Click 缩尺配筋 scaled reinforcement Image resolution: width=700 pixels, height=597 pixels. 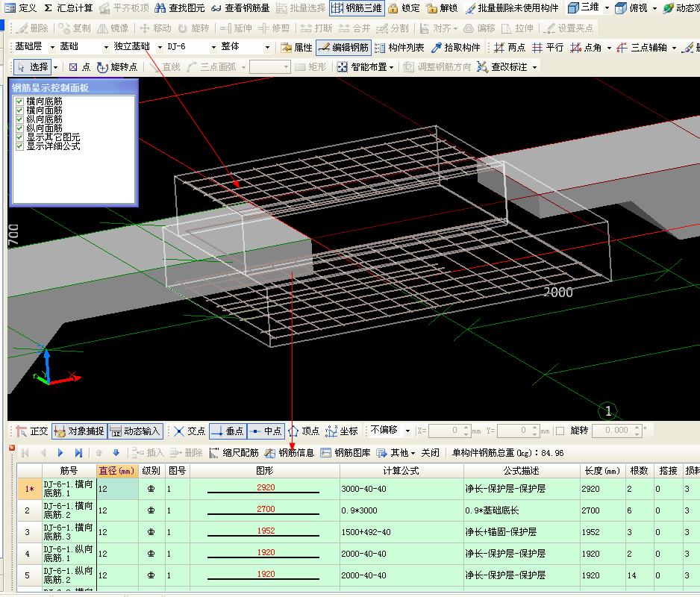[x=234, y=453]
